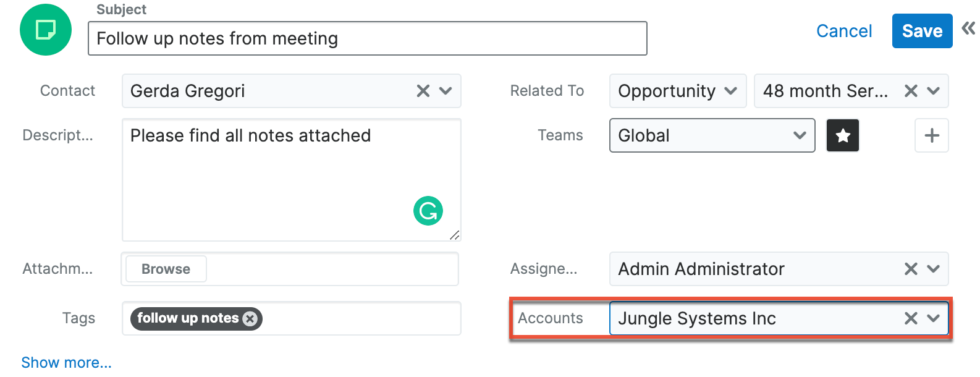Click the Subject input field
Screen dimensions: 980x377
pyautogui.click(x=367, y=38)
